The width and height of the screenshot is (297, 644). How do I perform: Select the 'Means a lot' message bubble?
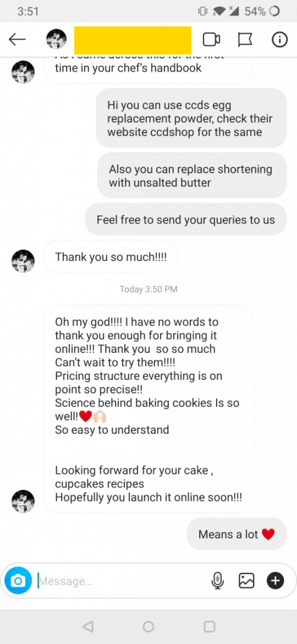click(237, 534)
